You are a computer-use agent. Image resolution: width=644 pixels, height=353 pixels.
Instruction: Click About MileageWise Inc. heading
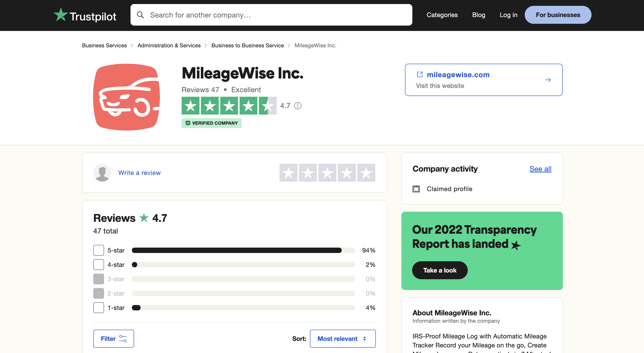click(x=452, y=313)
